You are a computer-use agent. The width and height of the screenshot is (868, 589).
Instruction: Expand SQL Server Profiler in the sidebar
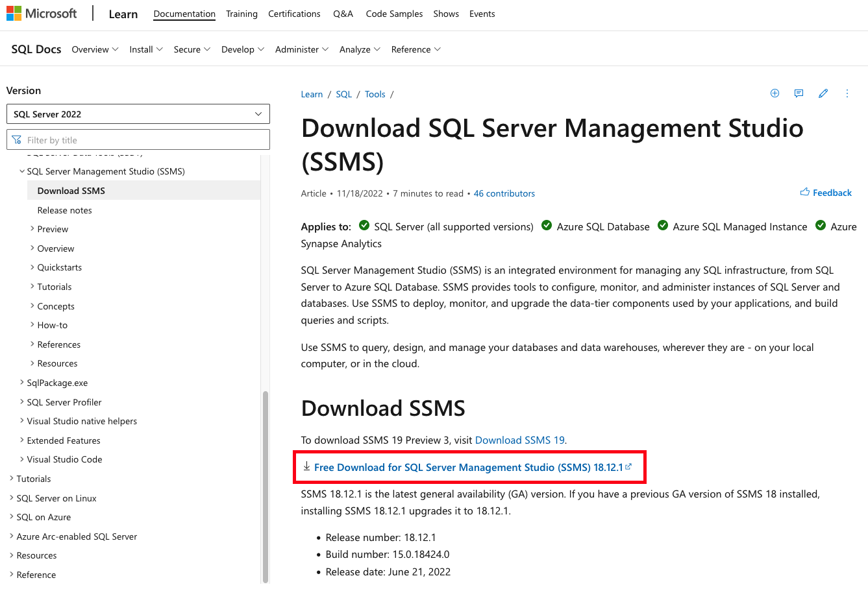pos(60,402)
